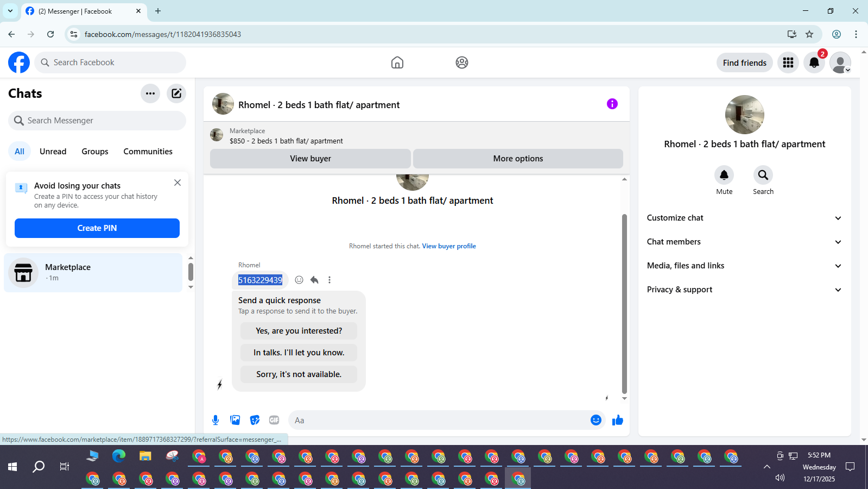Reply to the 5163229439 message
The height and width of the screenshot is (489, 868).
point(314,280)
